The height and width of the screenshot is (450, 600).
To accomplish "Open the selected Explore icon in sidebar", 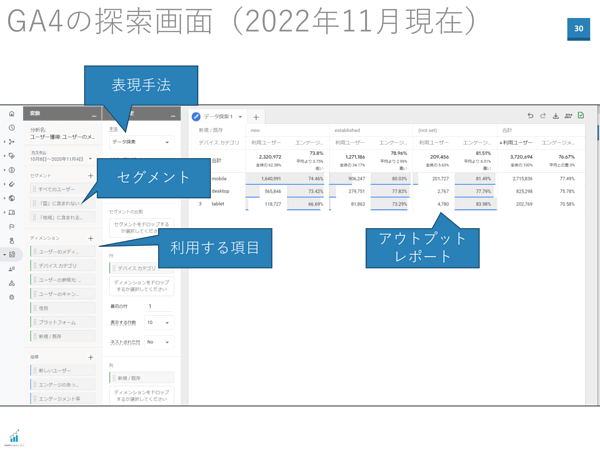I will [x=12, y=254].
